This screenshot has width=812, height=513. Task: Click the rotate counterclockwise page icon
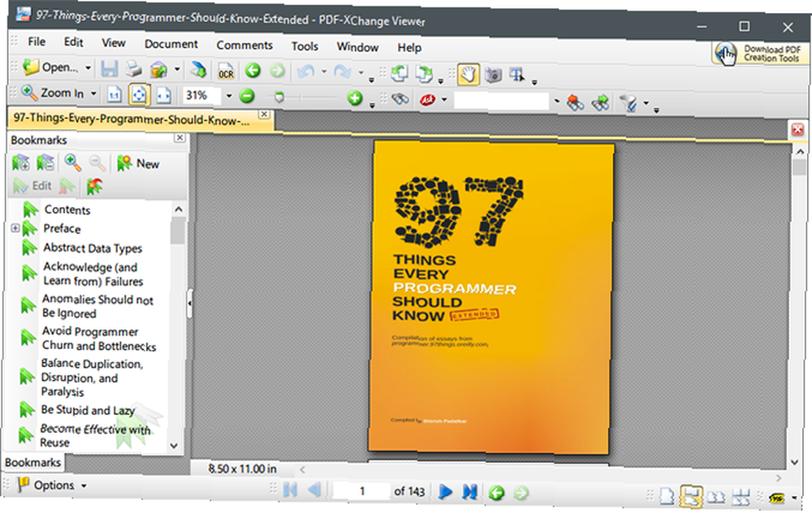(x=400, y=74)
